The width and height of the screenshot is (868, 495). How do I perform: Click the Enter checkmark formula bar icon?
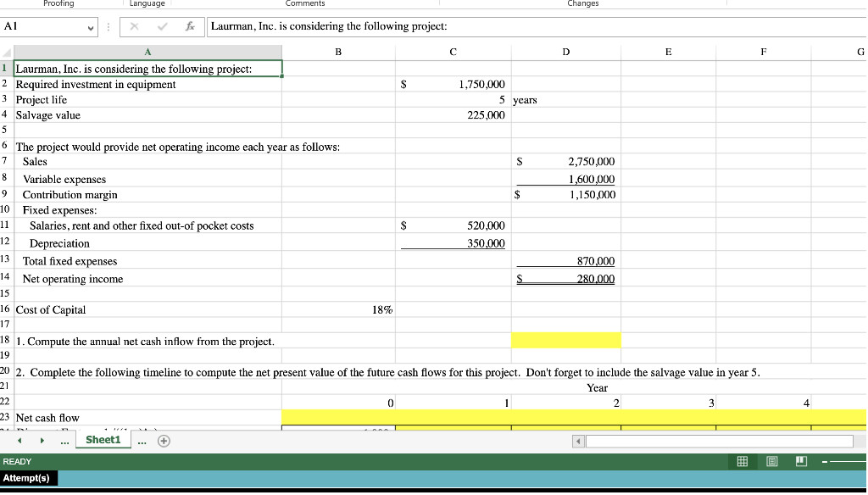pos(162,26)
